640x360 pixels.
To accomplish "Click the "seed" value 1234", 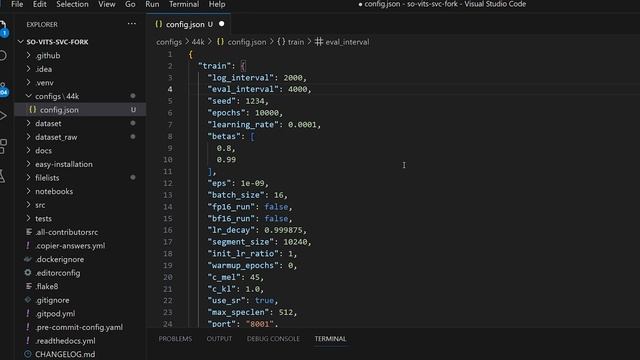I will tap(255, 101).
